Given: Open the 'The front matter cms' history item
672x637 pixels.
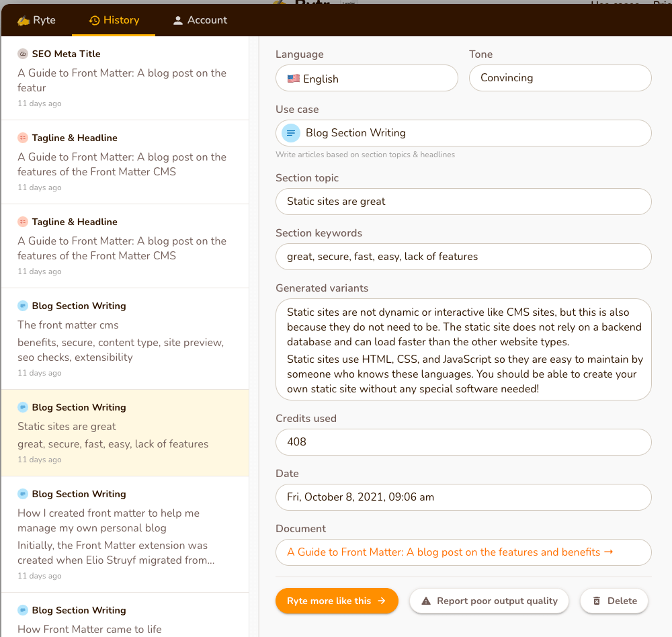Looking at the screenshot, I should pos(125,339).
